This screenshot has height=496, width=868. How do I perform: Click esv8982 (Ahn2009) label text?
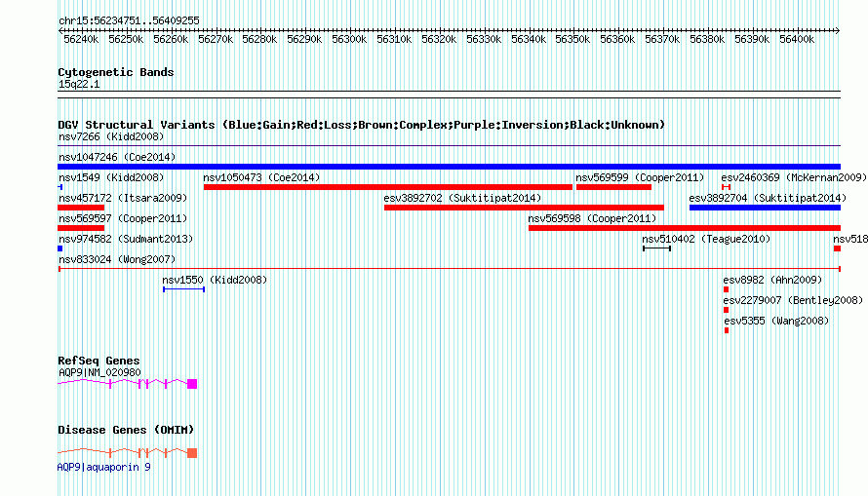point(772,280)
